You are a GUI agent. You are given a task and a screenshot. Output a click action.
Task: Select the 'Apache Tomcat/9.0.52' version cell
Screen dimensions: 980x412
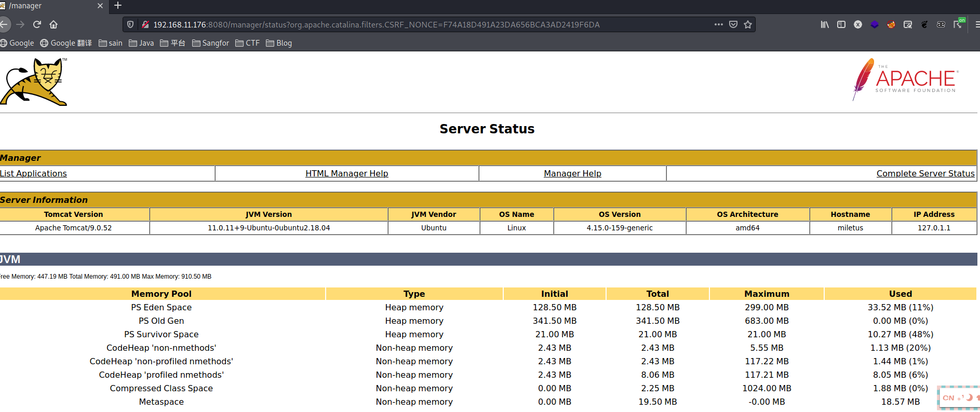tap(74, 228)
